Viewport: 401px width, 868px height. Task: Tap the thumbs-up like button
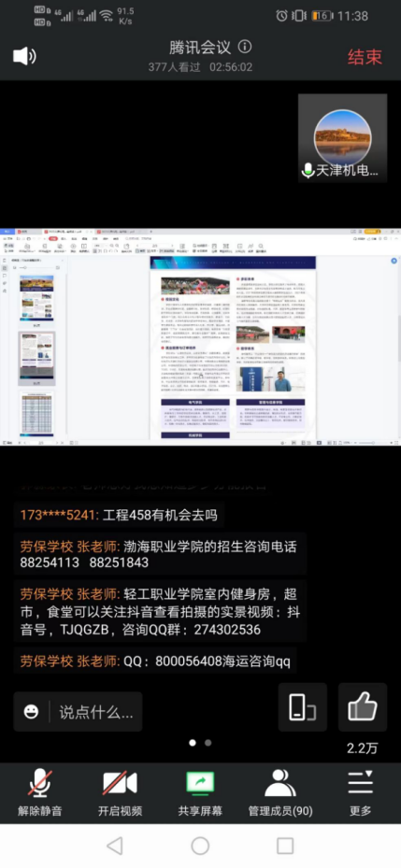(363, 707)
